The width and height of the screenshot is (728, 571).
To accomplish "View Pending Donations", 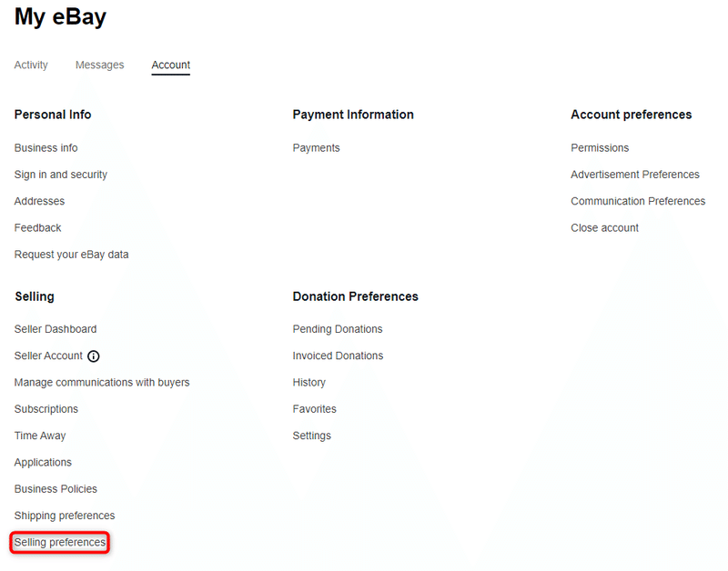I will 338,329.
